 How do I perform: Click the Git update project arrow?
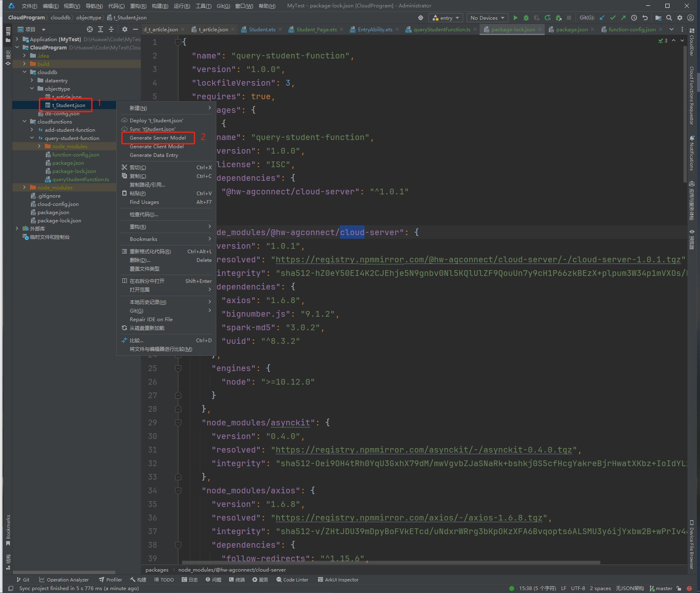click(x=602, y=18)
